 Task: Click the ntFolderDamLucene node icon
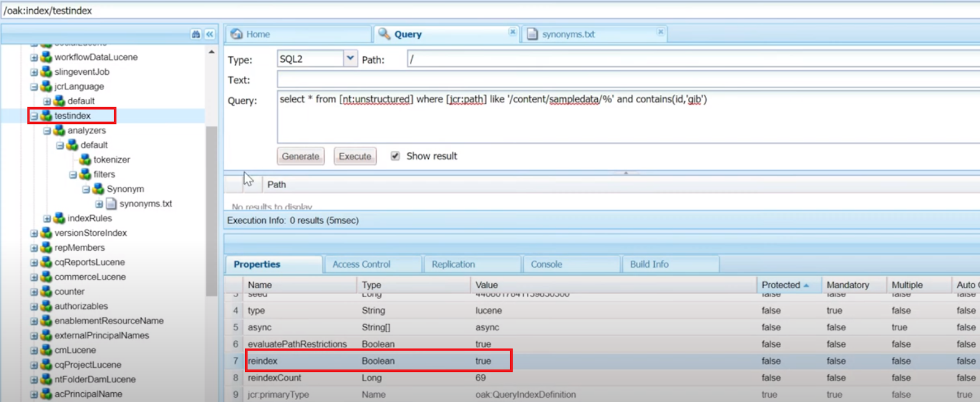point(46,379)
